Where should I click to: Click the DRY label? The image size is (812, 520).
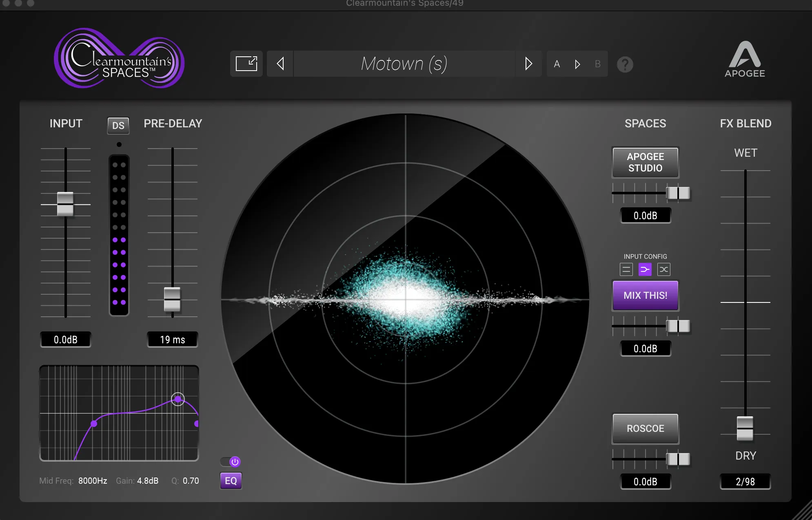pos(745,456)
